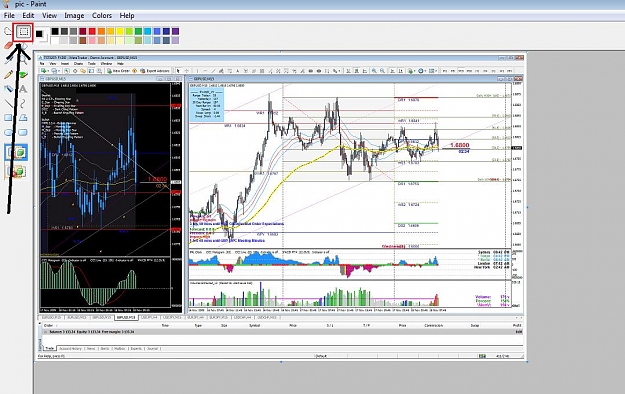Select the rectangular Select tool
This screenshot has height=394, width=625.
click(x=24, y=32)
